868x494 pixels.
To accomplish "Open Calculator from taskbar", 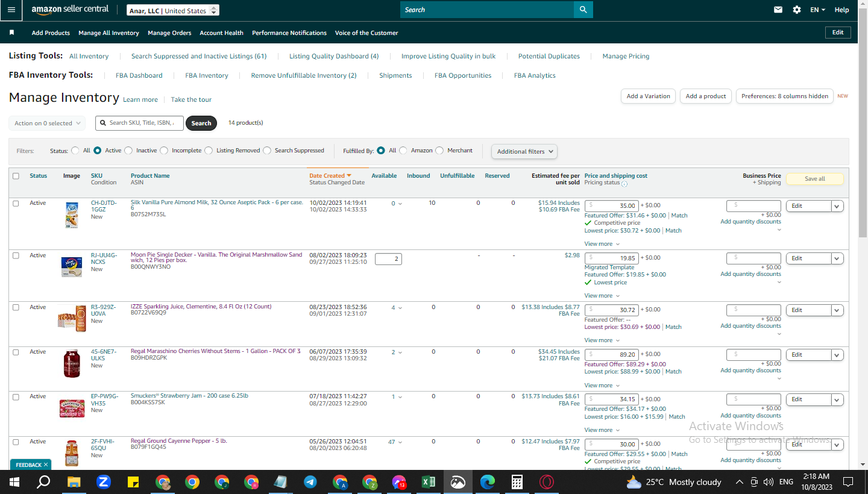I will tap(517, 482).
